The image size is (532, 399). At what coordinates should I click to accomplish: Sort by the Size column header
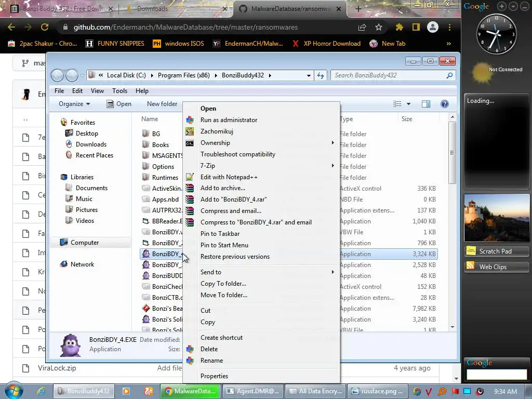407,119
